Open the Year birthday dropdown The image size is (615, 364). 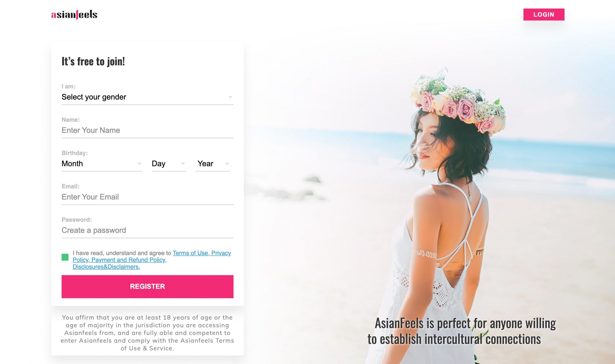tap(213, 164)
